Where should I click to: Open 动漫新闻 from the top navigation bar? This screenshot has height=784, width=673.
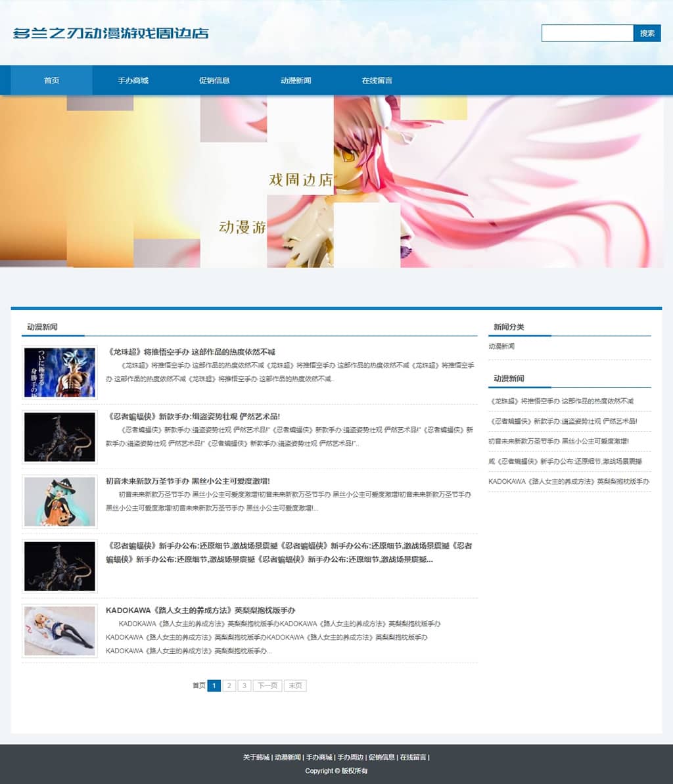click(x=296, y=81)
